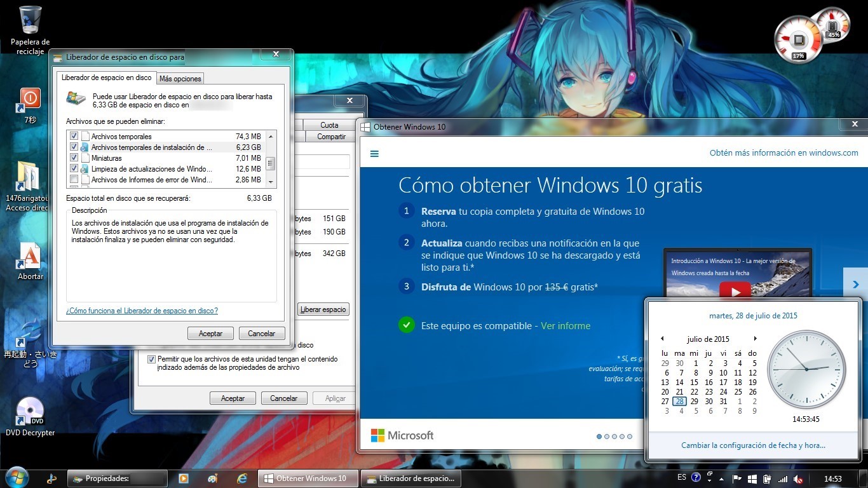Launch the Paint palette taskbar icon

[x=213, y=478]
